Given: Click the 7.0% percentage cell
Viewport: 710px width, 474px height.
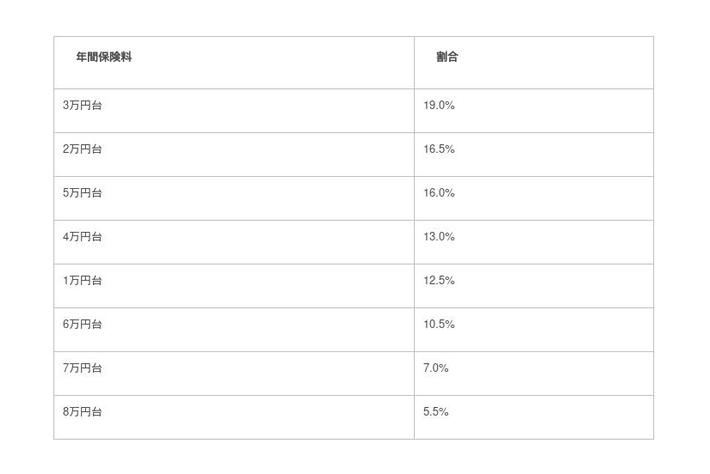Looking at the screenshot, I should [x=436, y=368].
